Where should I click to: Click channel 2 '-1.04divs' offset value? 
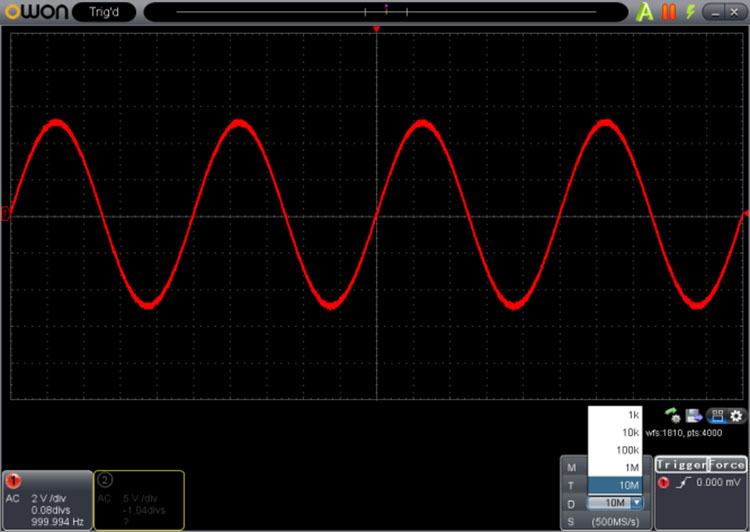tap(143, 510)
